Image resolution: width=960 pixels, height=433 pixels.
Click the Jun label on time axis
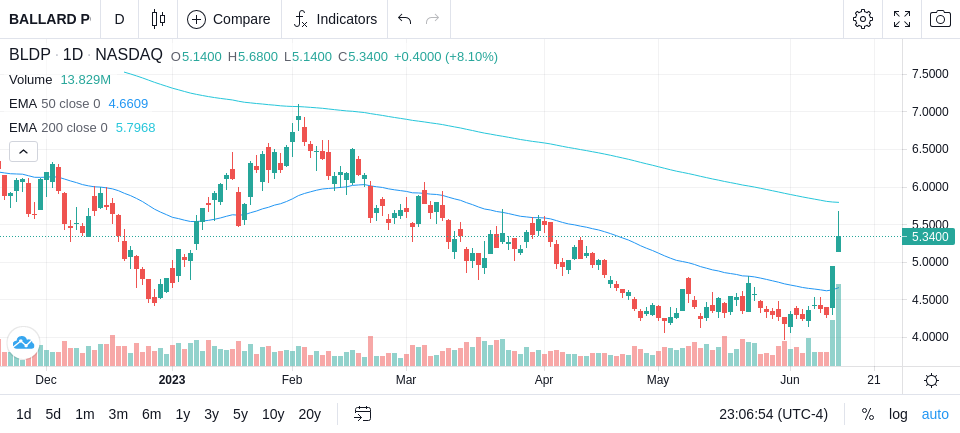[790, 380]
